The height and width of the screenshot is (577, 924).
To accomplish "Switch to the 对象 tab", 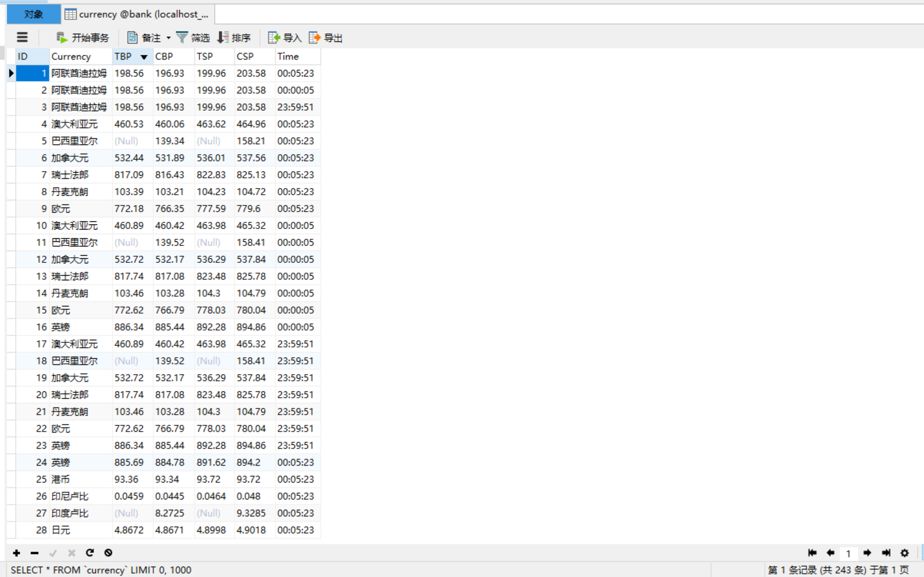I will click(x=34, y=14).
